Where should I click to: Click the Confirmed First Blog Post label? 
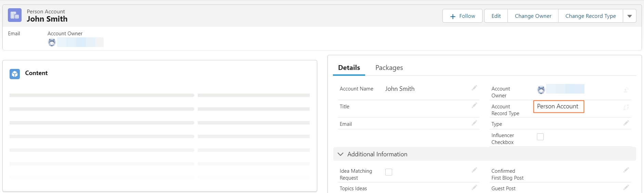point(507,174)
